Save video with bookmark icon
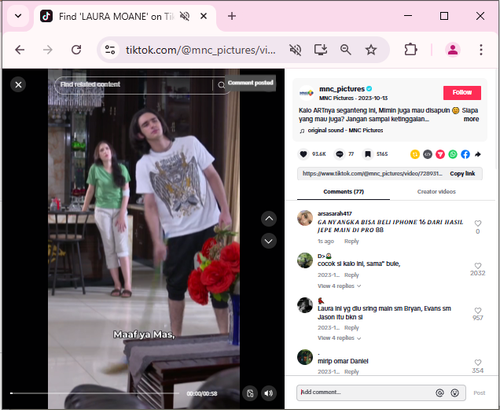This screenshot has width=500, height=410. click(368, 154)
